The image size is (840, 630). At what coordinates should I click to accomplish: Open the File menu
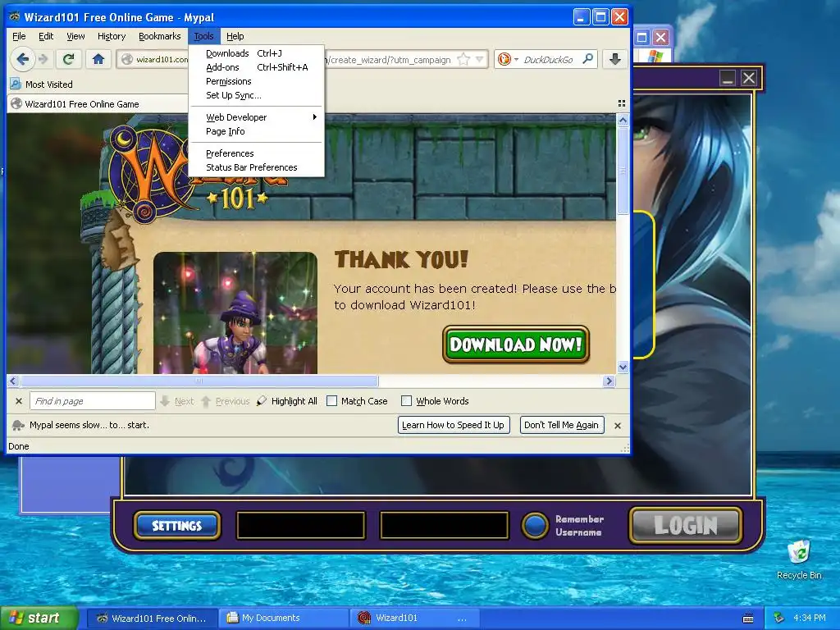click(19, 36)
